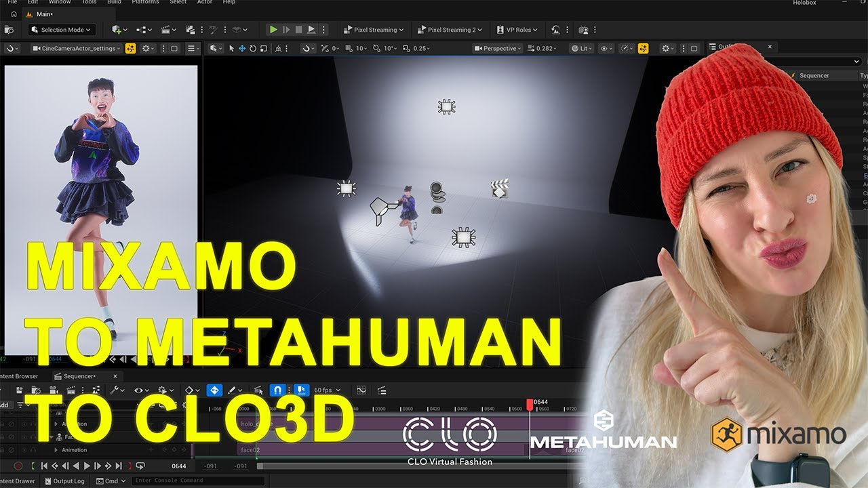Activate the Translate move gizmo tool

242,49
